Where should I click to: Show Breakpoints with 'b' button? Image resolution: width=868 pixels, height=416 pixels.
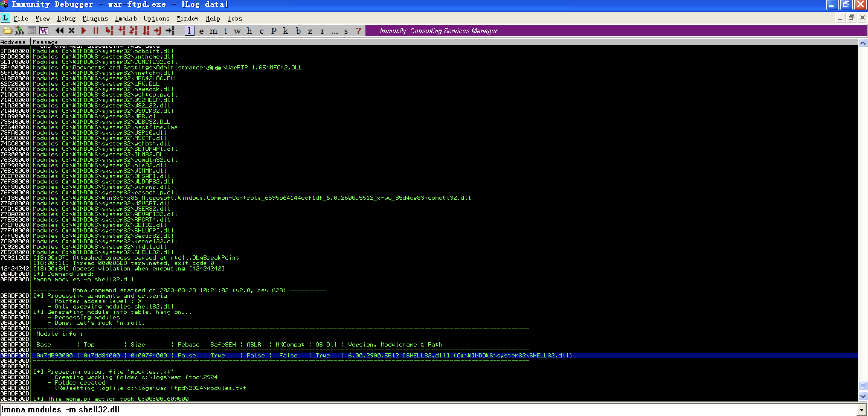298,31
